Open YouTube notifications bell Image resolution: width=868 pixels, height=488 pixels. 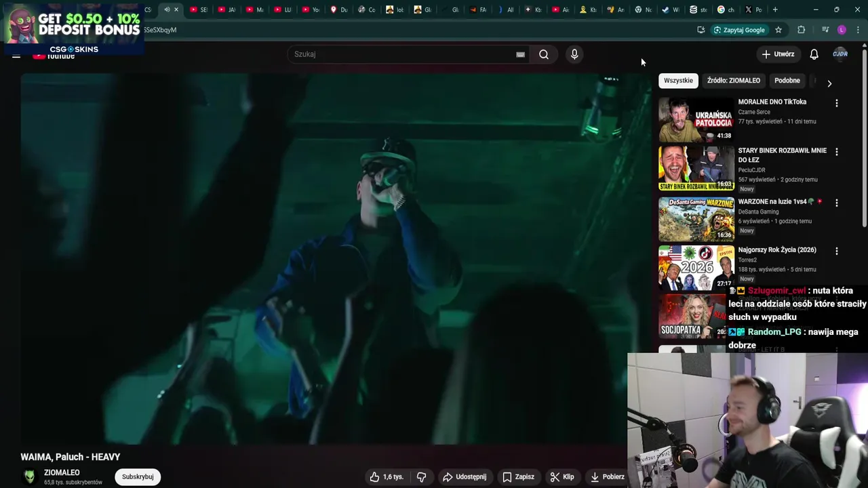click(x=814, y=54)
